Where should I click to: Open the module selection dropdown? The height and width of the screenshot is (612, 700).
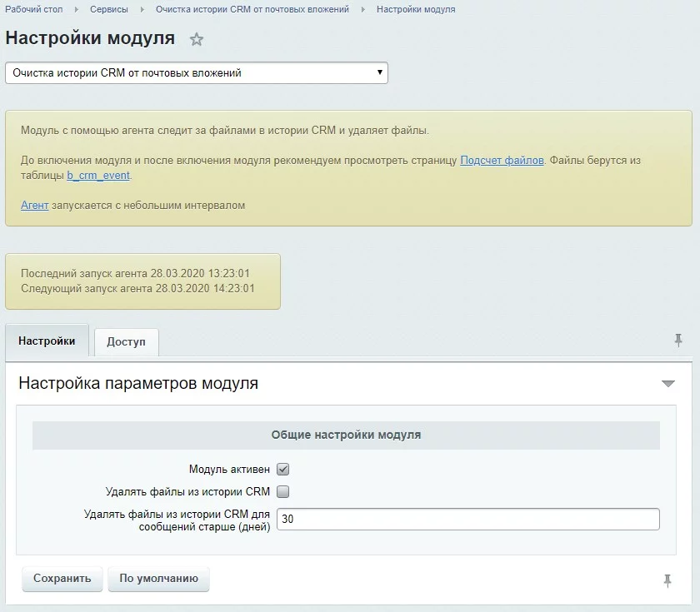pos(197,73)
